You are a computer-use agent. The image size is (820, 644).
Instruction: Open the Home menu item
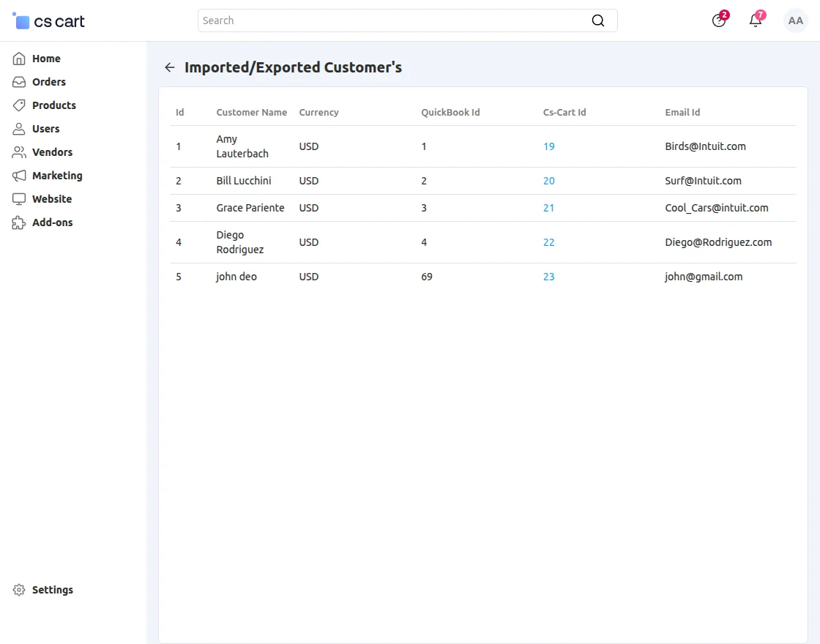(46, 59)
